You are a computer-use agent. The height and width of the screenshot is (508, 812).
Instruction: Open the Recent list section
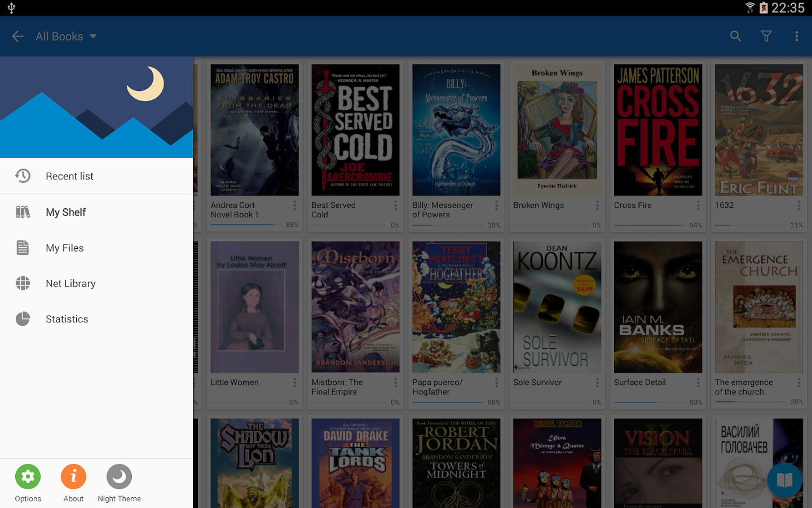pos(69,176)
